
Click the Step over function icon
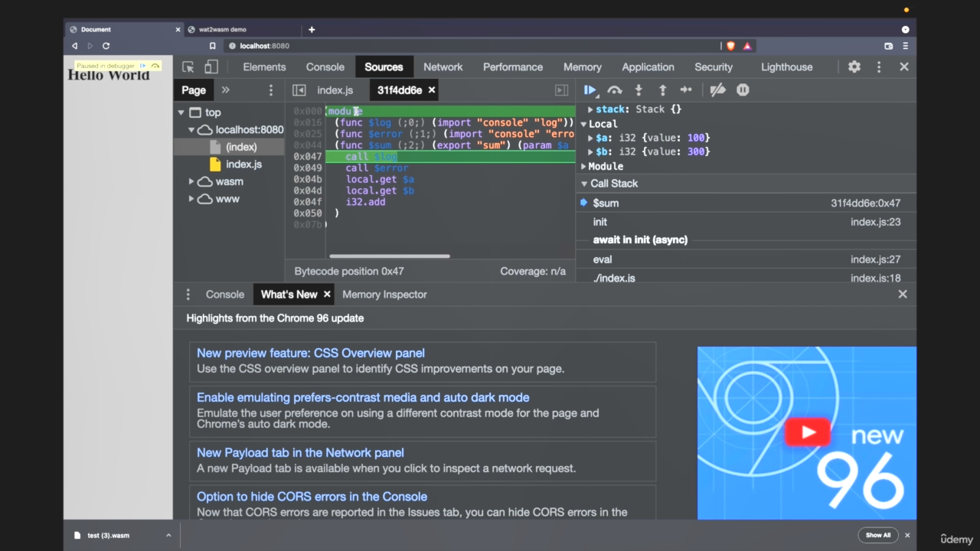tap(614, 90)
